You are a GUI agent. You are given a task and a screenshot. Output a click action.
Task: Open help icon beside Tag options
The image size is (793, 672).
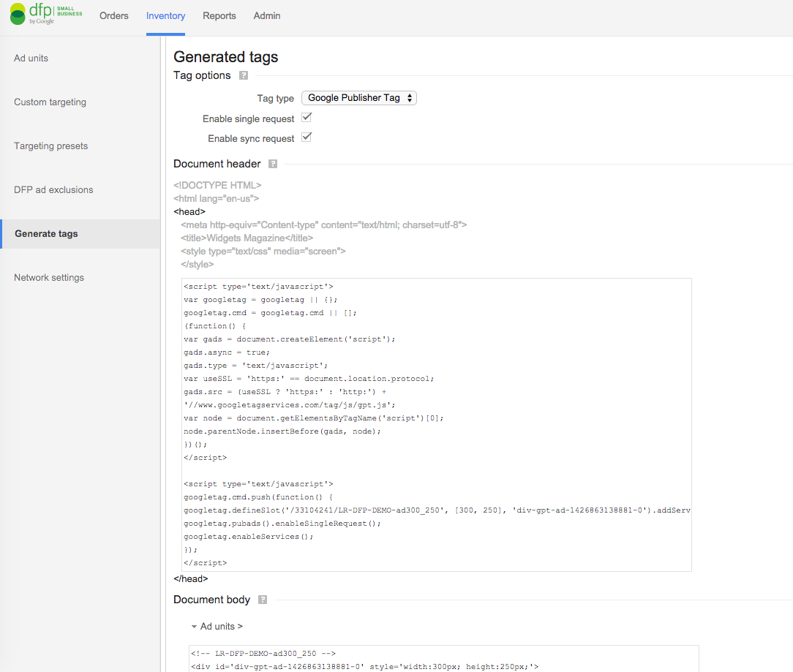click(x=244, y=75)
